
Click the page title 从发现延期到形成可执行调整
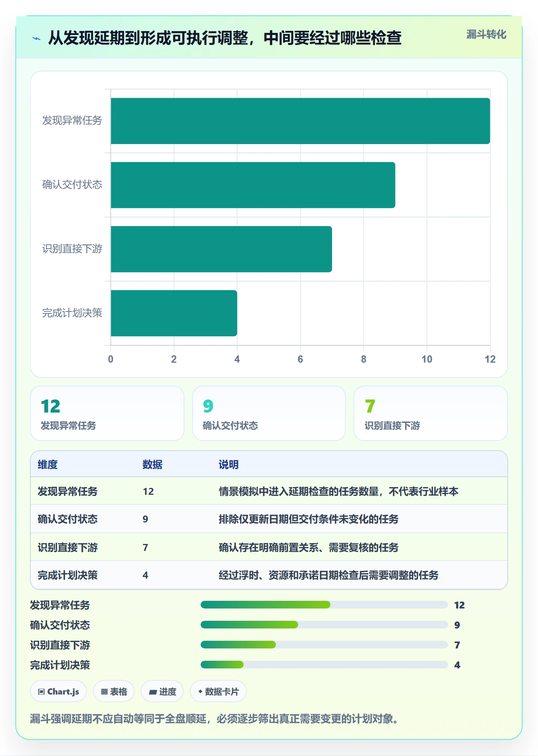(225, 38)
